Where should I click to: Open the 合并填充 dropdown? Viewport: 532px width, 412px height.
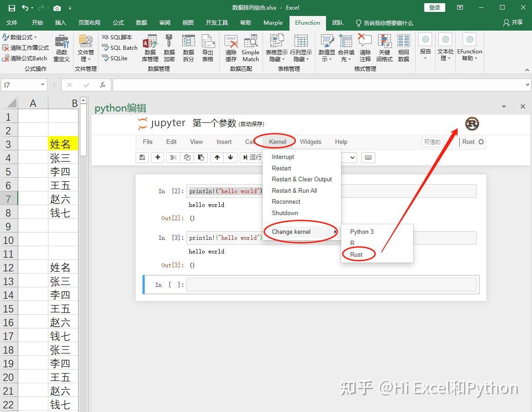tap(346, 48)
